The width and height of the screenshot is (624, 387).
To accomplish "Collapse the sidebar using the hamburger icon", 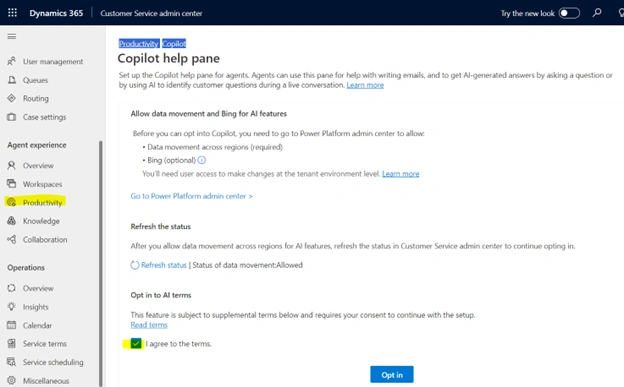I will click(12, 36).
